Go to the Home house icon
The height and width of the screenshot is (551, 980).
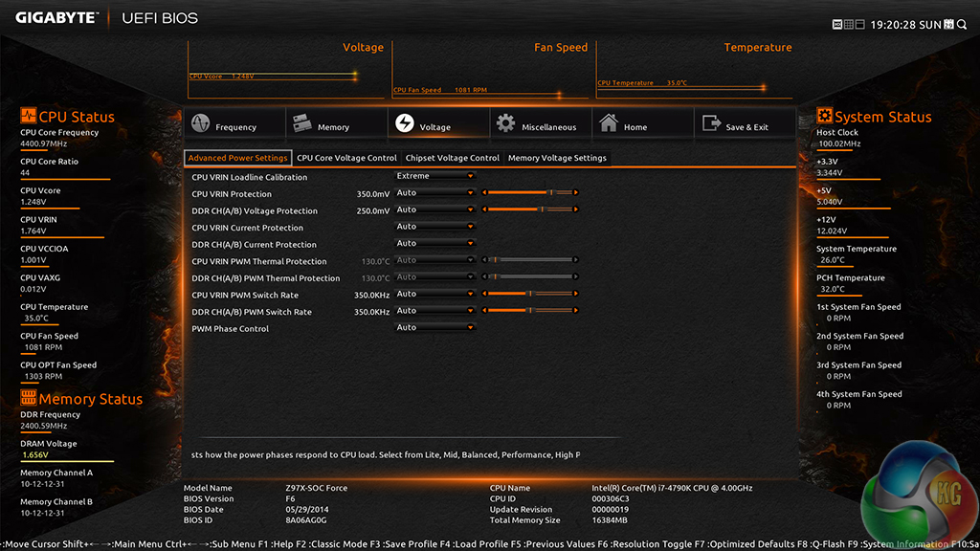tap(608, 124)
